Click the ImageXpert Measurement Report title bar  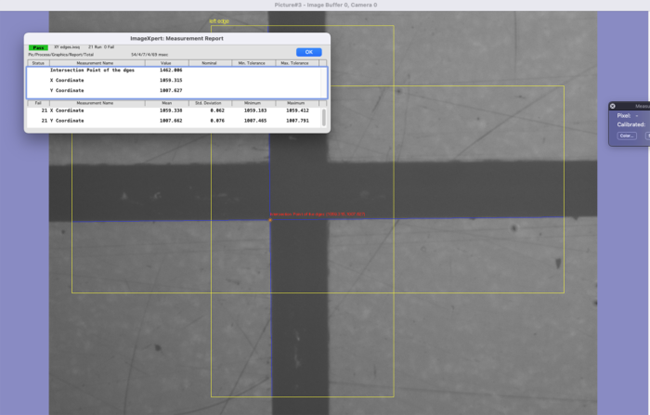tap(177, 39)
